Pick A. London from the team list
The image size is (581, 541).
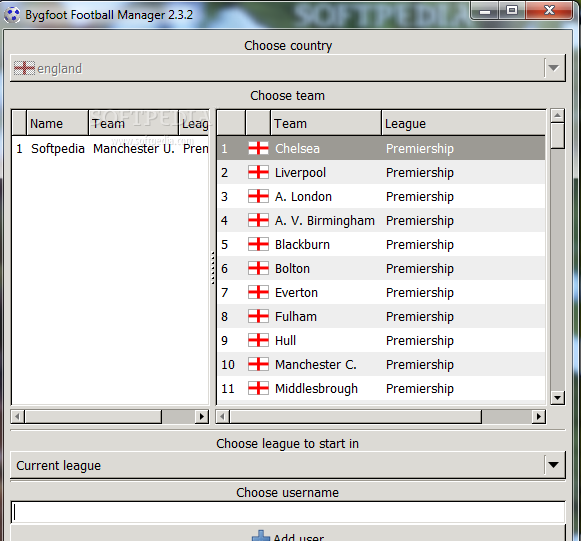(381, 196)
